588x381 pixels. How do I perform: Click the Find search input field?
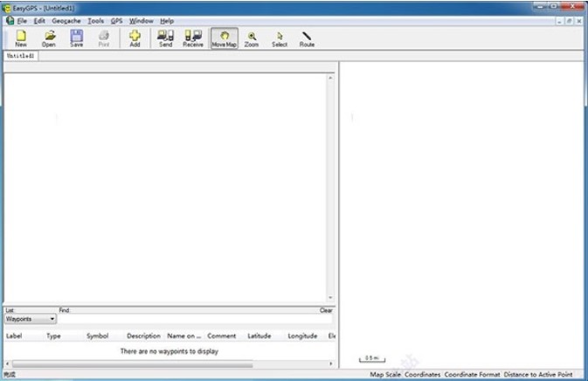(195, 319)
